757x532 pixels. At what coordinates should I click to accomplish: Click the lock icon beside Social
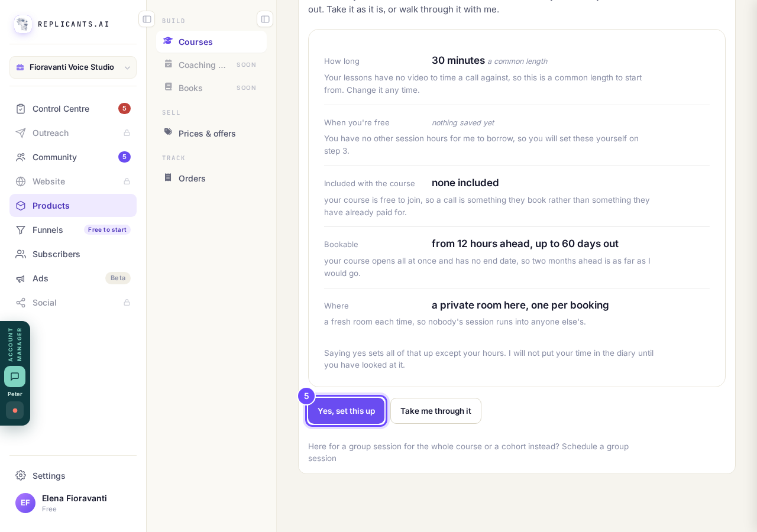[127, 303]
